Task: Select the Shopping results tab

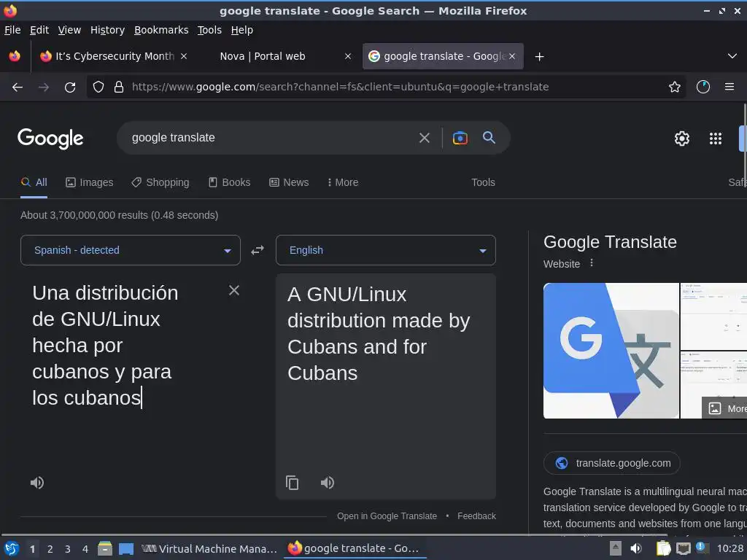Action: (x=160, y=182)
